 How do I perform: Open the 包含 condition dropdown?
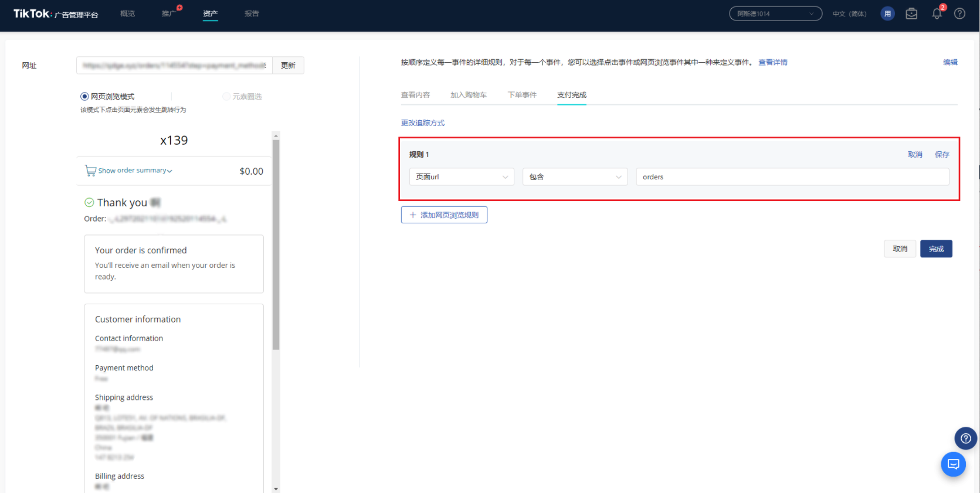click(575, 177)
